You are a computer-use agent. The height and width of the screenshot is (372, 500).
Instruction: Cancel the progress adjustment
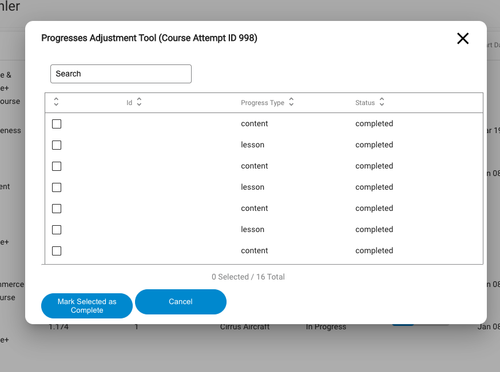pos(181,302)
